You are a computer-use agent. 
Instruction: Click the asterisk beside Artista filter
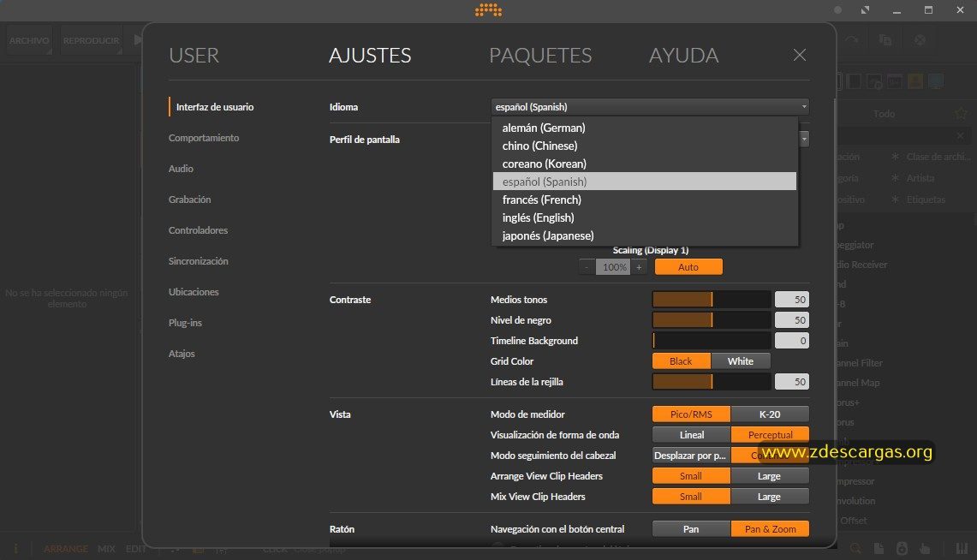tap(896, 177)
